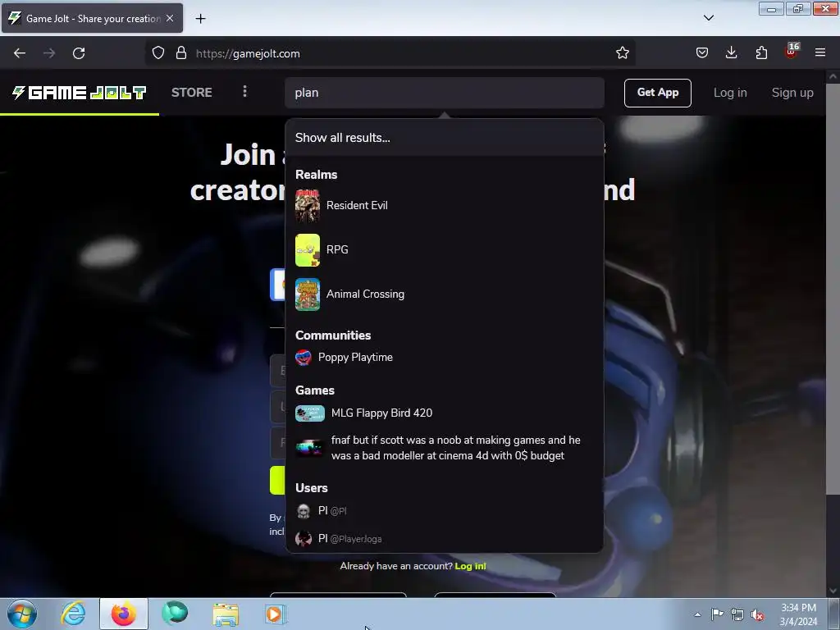The width and height of the screenshot is (840, 630).
Task: Open File Explorer from taskbar
Action: pyautogui.click(x=226, y=614)
